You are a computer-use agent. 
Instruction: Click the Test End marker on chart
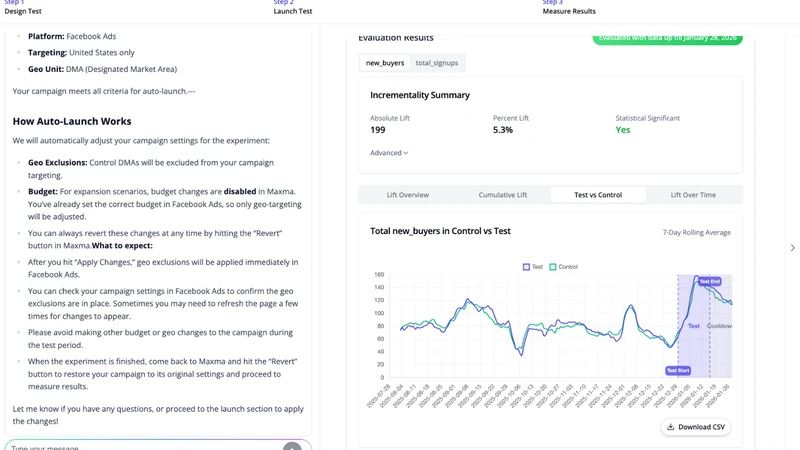click(709, 281)
